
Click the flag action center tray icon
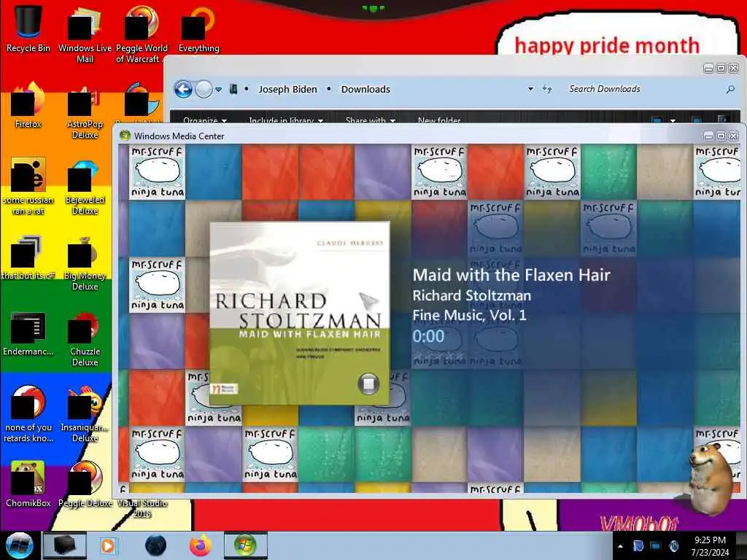pos(638,546)
